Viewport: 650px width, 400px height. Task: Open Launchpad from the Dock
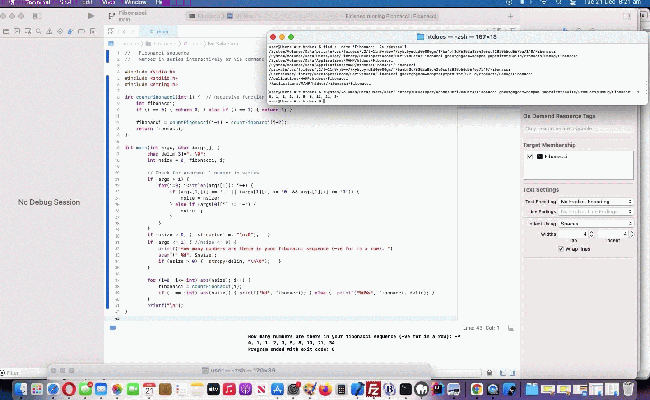point(37,389)
